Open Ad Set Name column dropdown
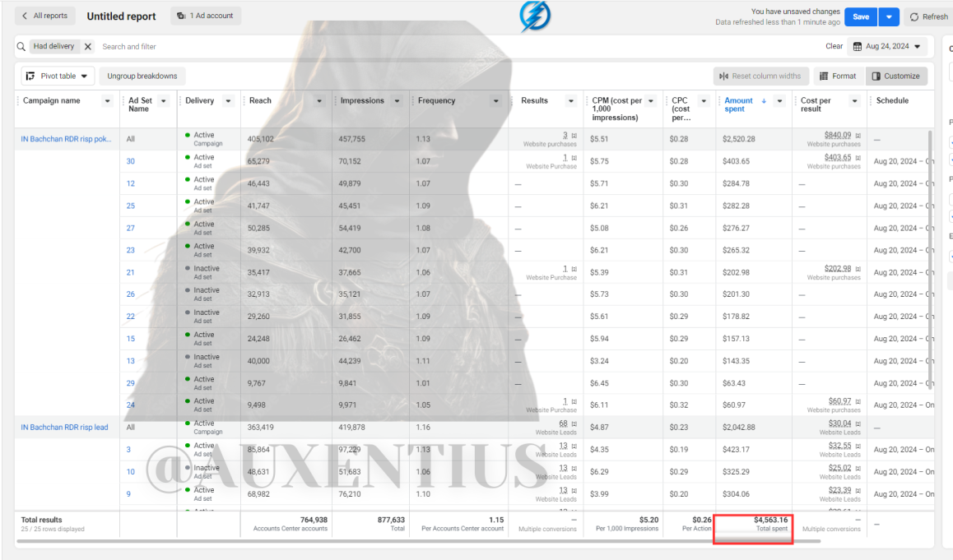953x560 pixels. point(164,101)
